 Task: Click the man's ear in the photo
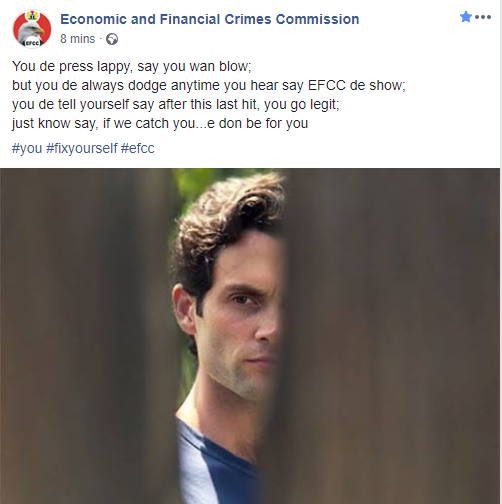184,308
